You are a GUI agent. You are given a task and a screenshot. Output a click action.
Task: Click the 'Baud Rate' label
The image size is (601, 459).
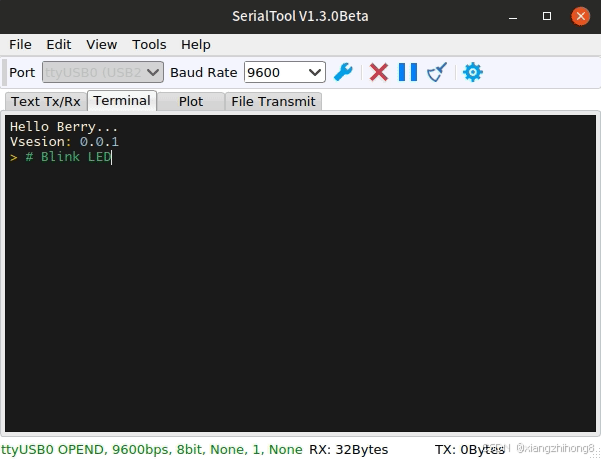pyautogui.click(x=204, y=72)
